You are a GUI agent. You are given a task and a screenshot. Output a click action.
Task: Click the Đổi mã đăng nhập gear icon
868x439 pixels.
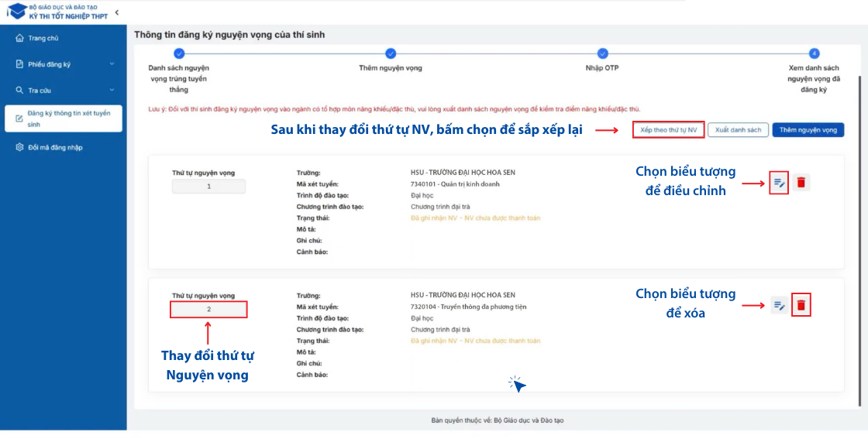point(20,147)
